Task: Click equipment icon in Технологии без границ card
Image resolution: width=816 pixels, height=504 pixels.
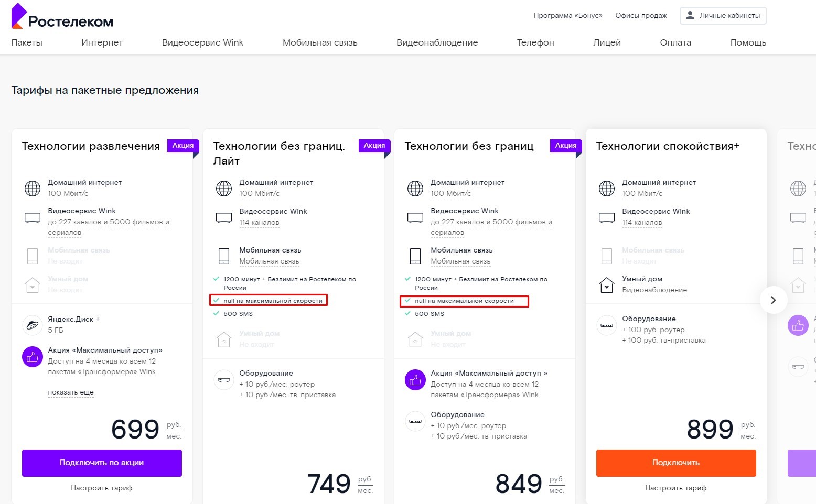Action: tap(415, 421)
